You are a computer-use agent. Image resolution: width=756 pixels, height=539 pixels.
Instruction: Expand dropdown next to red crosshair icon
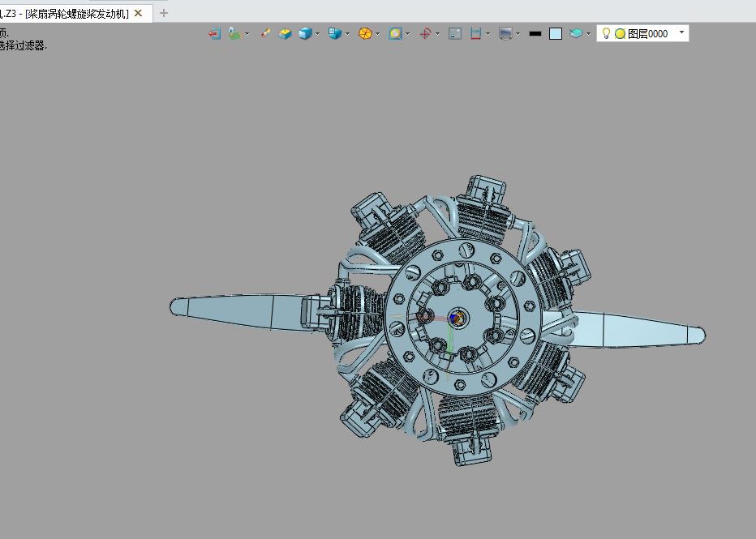[437, 34]
